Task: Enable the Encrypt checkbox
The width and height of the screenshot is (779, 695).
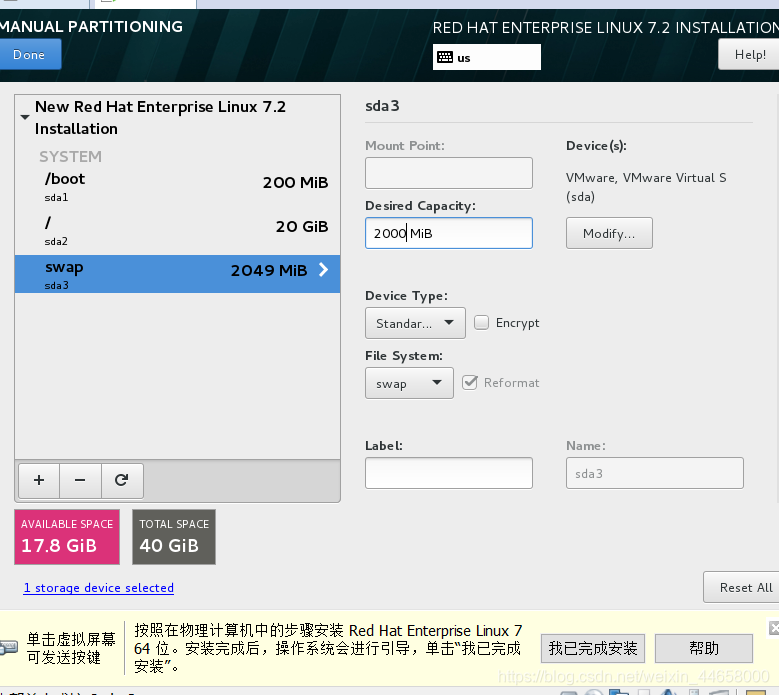Action: (x=481, y=322)
